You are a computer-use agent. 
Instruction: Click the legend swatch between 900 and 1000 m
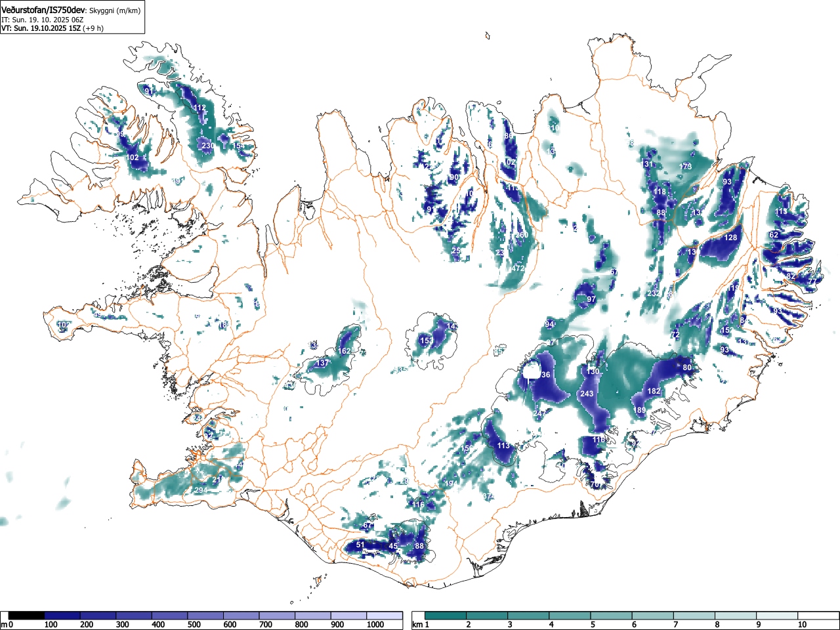(348, 616)
